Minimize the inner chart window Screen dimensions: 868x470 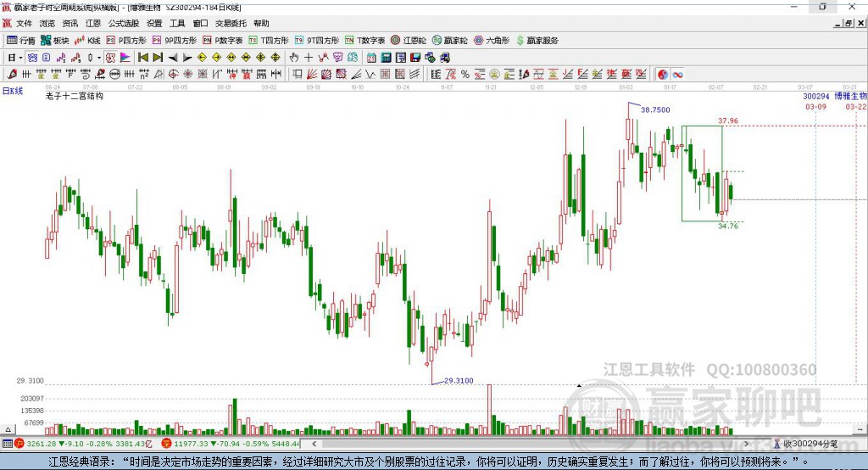tap(837, 23)
